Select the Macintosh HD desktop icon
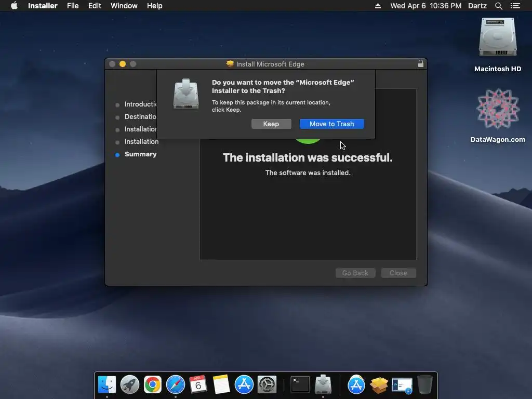Viewport: 532px width, 399px height. tap(497, 45)
